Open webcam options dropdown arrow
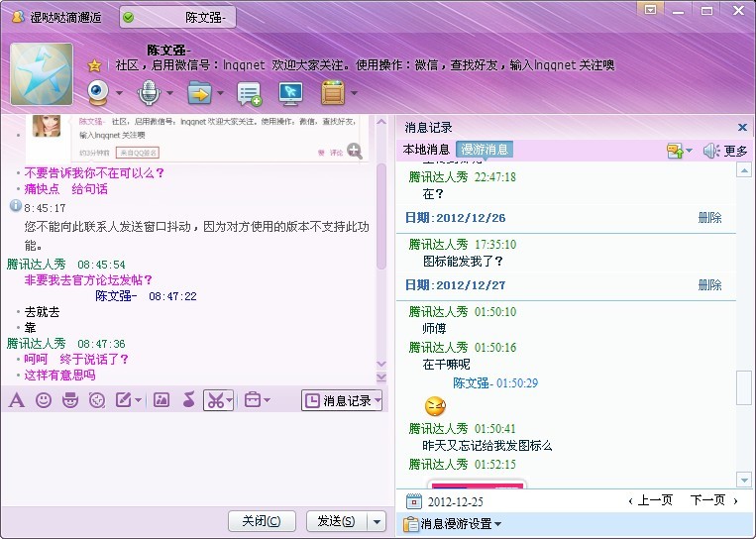This screenshot has height=539, width=756. [119, 93]
